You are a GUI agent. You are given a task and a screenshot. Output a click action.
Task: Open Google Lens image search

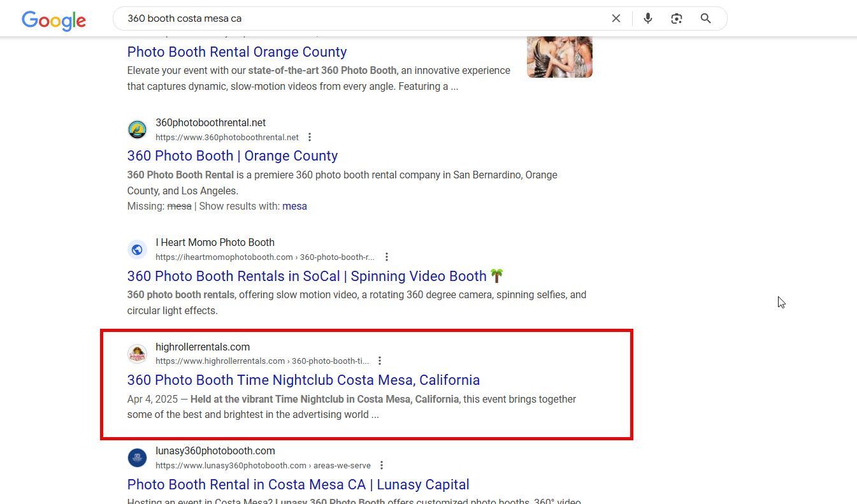click(677, 18)
